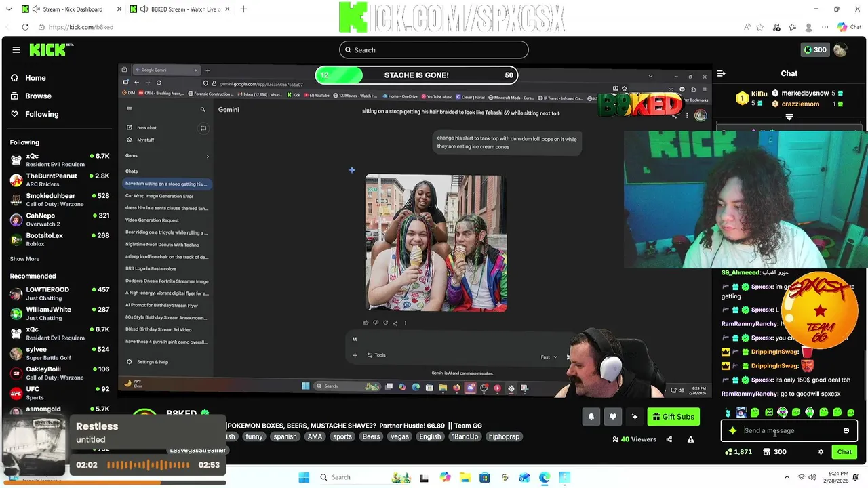Select the vegas stream tag

pyautogui.click(x=399, y=436)
